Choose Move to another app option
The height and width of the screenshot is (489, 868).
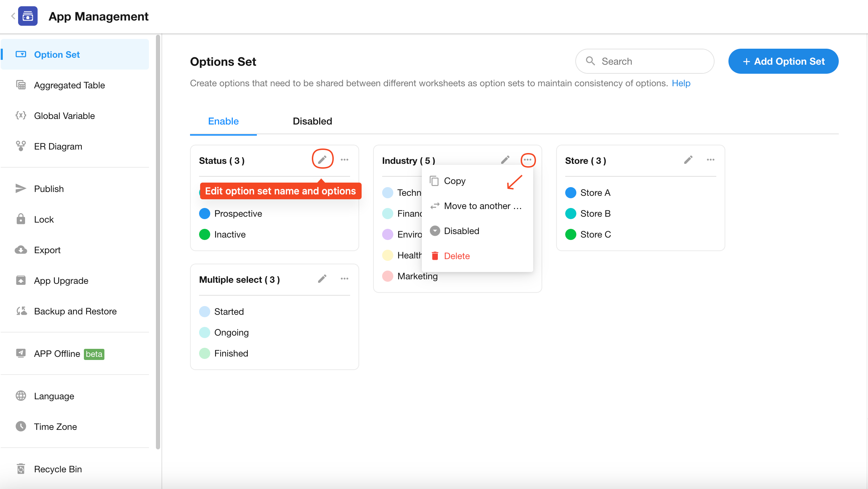482,206
